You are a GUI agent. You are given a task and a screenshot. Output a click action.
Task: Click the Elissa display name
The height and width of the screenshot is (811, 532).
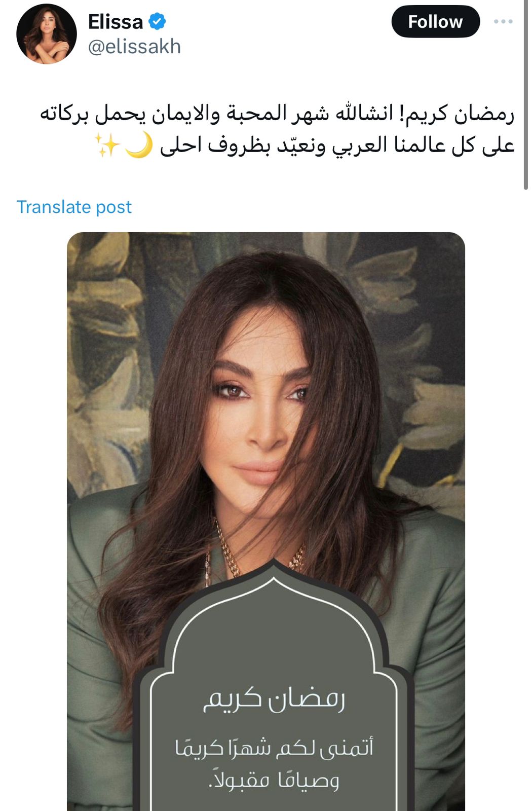(x=116, y=22)
